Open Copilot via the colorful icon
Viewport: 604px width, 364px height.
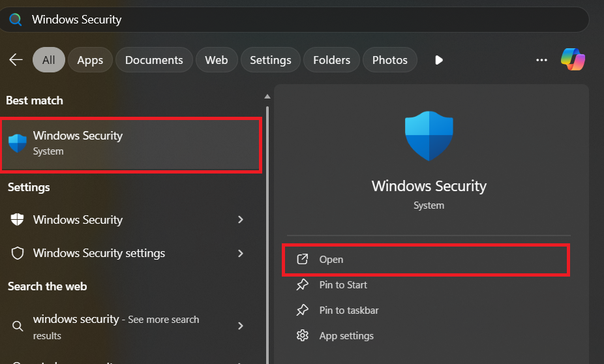[573, 60]
